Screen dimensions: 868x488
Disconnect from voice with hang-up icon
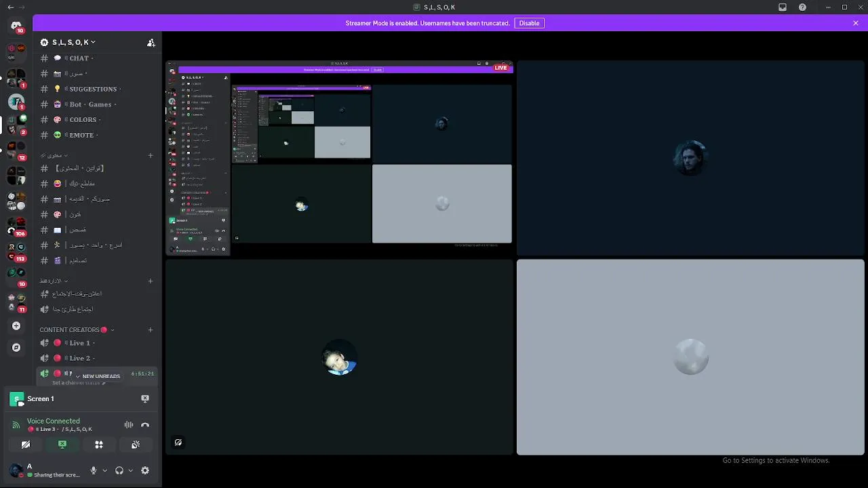click(144, 425)
